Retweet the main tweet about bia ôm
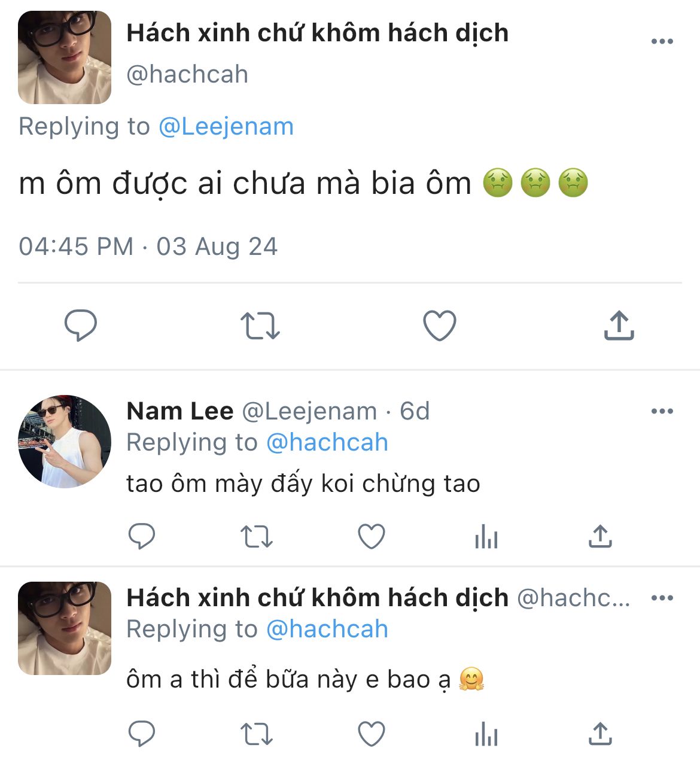700x760 pixels. point(260,326)
